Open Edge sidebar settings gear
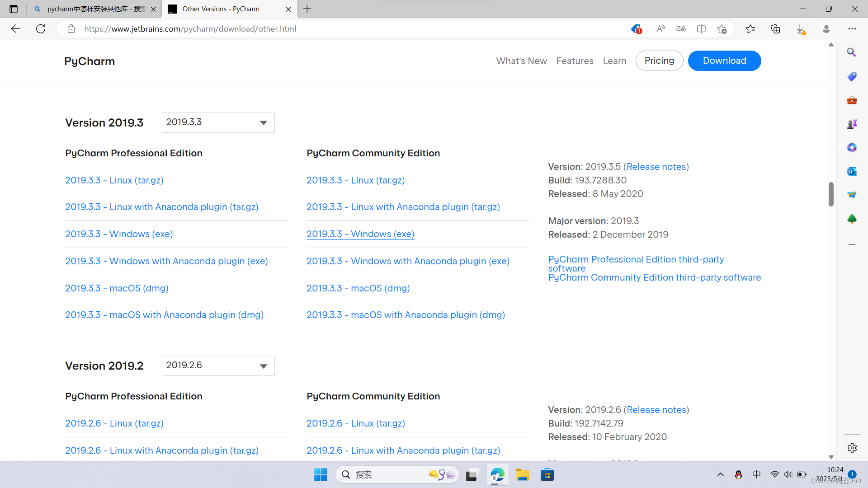 [852, 448]
